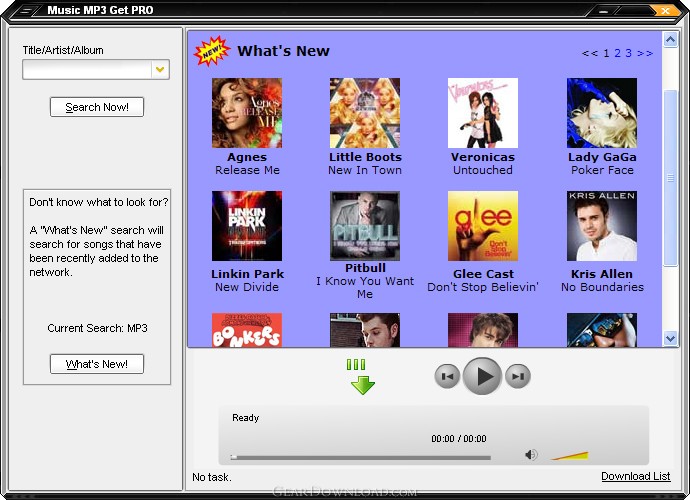Select the Veronicas Untouched album cover

[x=483, y=113]
